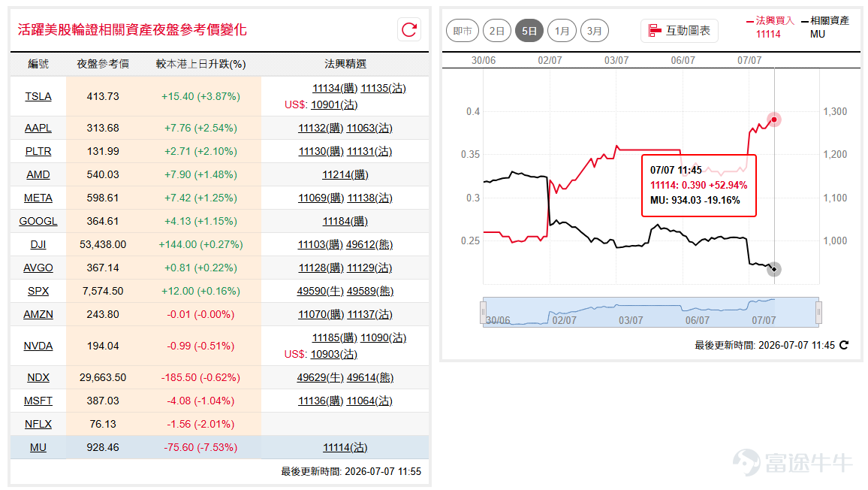Click the red 11114 data point marker
The image size is (868, 490).
point(774,119)
